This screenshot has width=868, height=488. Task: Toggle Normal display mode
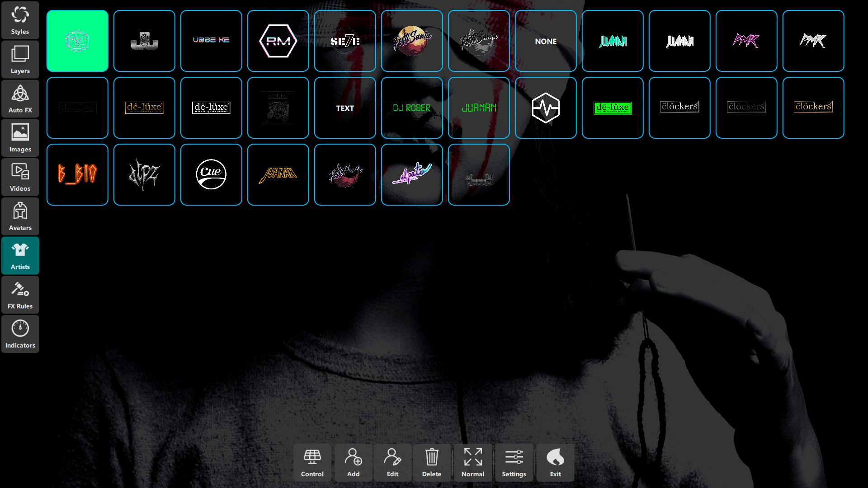click(x=472, y=462)
